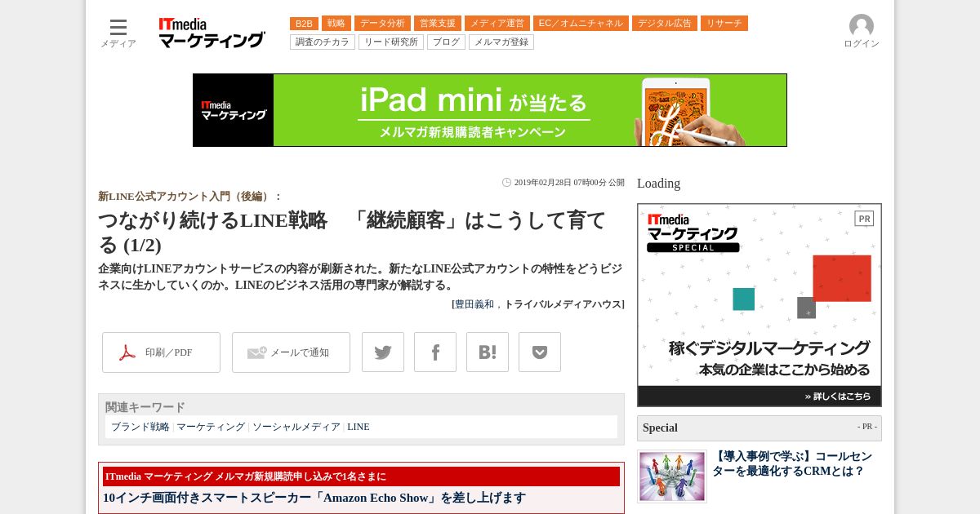Click the clock icon beside the publish date

pyautogui.click(x=506, y=183)
